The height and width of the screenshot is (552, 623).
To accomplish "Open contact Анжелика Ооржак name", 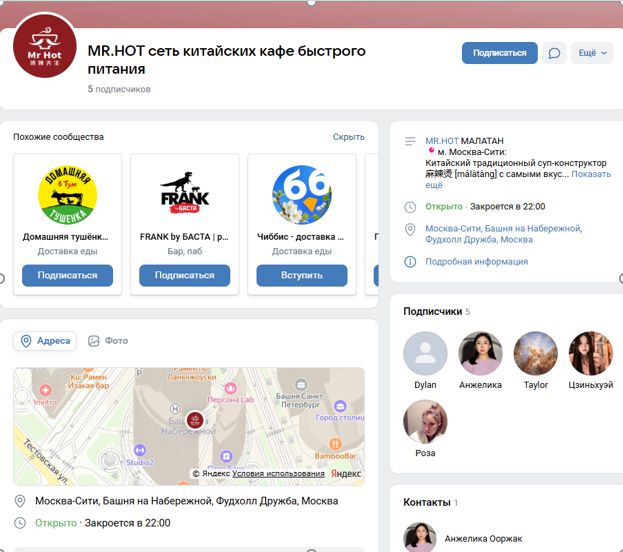I will click(483, 539).
